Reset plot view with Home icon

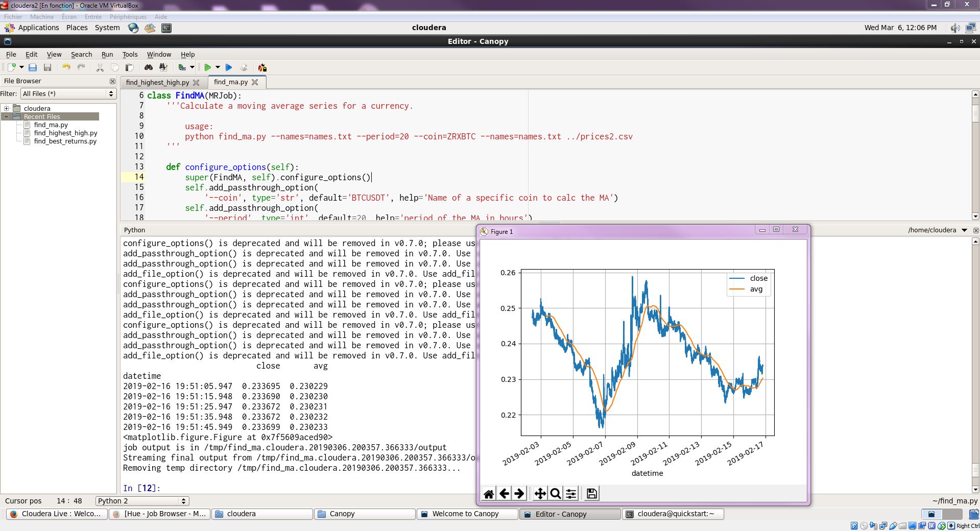[x=489, y=493]
